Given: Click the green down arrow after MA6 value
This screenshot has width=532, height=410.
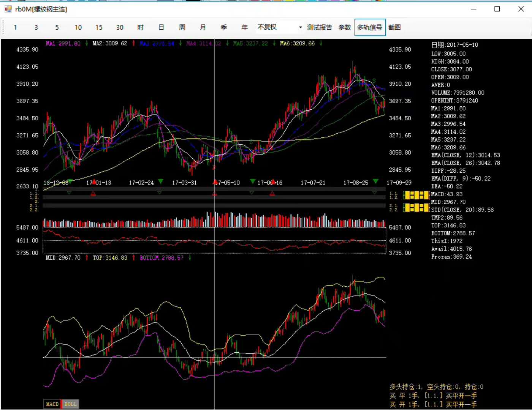Looking at the screenshot, I should [x=321, y=43].
